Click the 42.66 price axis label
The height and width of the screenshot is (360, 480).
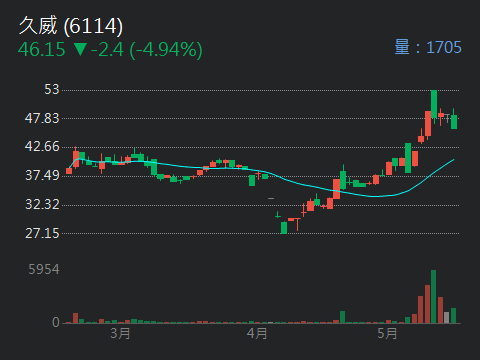42,146
